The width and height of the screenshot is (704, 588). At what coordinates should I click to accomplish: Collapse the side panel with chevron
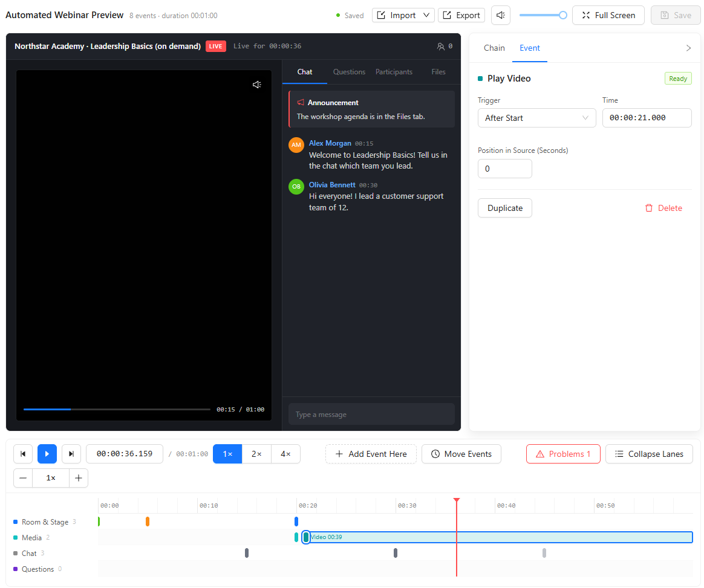688,48
